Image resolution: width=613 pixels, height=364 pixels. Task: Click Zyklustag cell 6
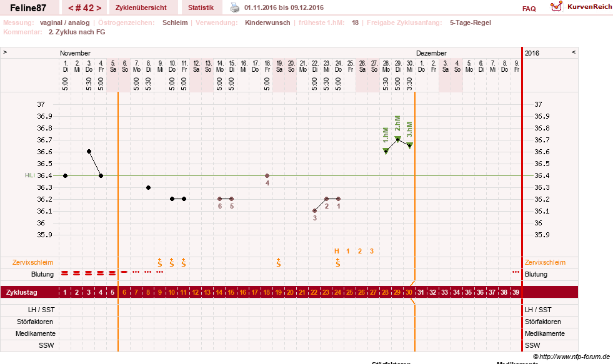pyautogui.click(x=124, y=292)
